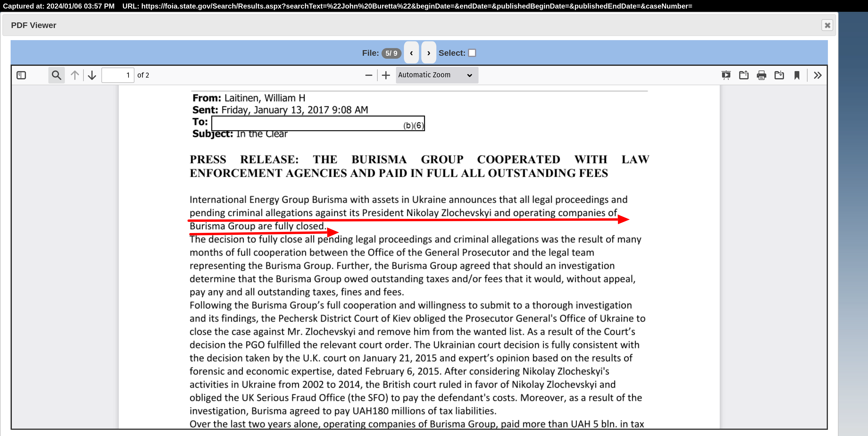The image size is (868, 436).
Task: Click the sender name 'Laitinen, William H'
Action: (265, 98)
